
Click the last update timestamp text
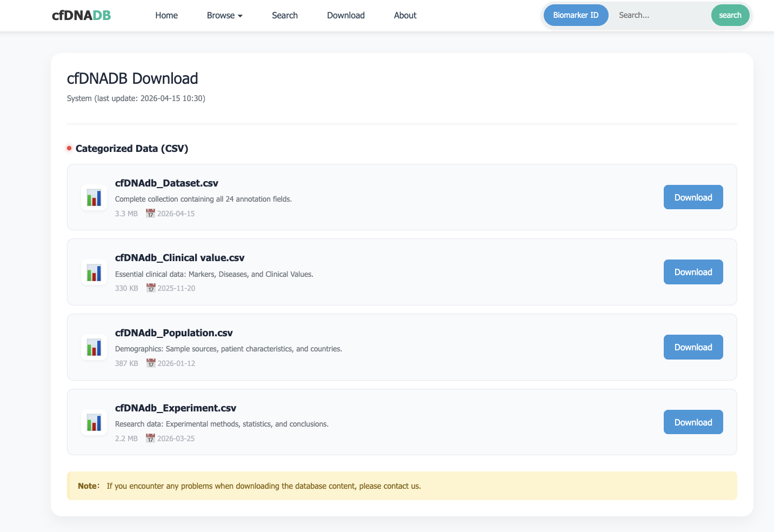(136, 98)
